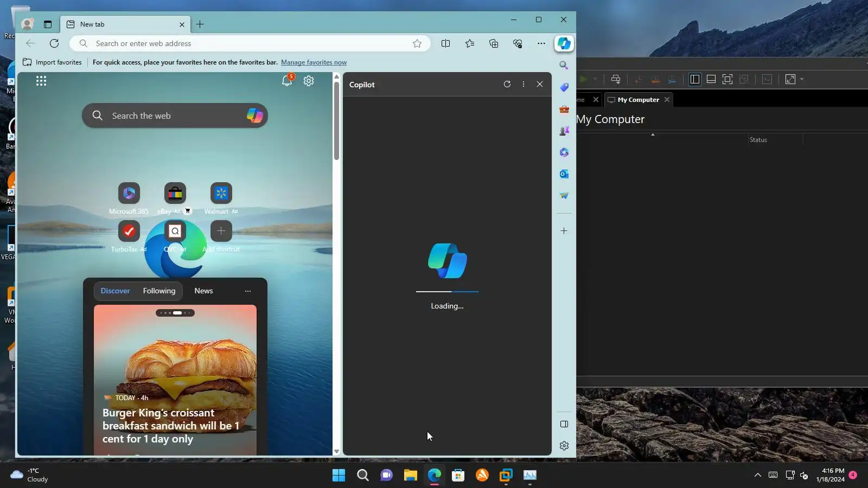Click the Search the web box
The width and height of the screenshot is (868, 488).
[x=175, y=115]
